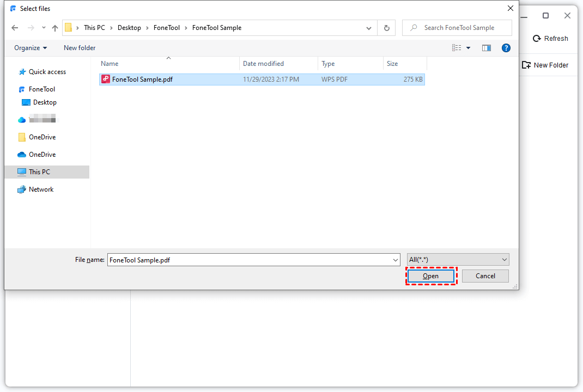
Task: Click the FoneTool Sample.pdf file icon
Action: coord(106,79)
